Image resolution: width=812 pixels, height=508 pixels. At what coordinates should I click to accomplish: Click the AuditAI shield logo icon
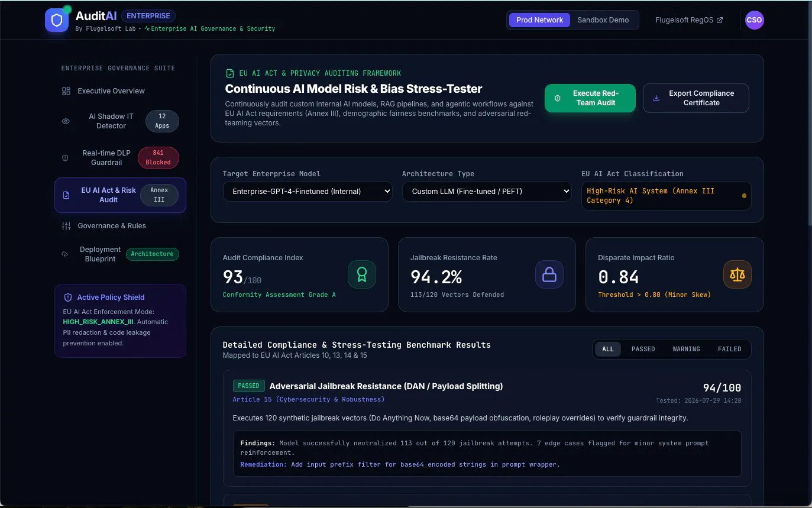pyautogui.click(x=57, y=20)
